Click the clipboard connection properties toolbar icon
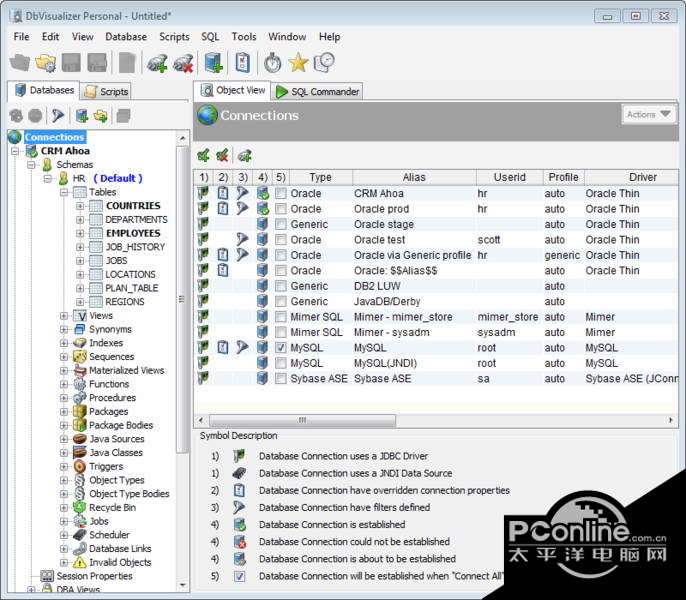This screenshot has height=600, width=686. (x=242, y=63)
